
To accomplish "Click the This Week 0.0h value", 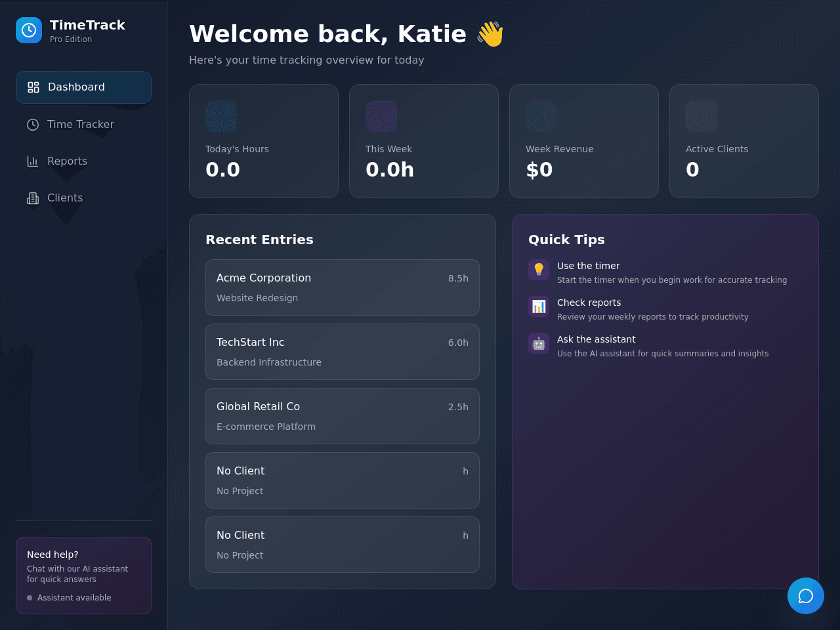I will coord(390,170).
